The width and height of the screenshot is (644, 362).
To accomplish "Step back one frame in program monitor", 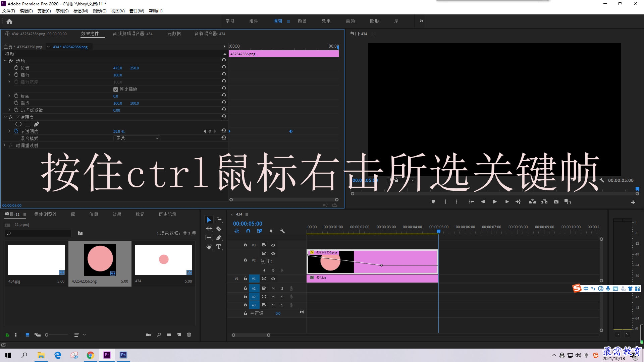I will pyautogui.click(x=483, y=202).
